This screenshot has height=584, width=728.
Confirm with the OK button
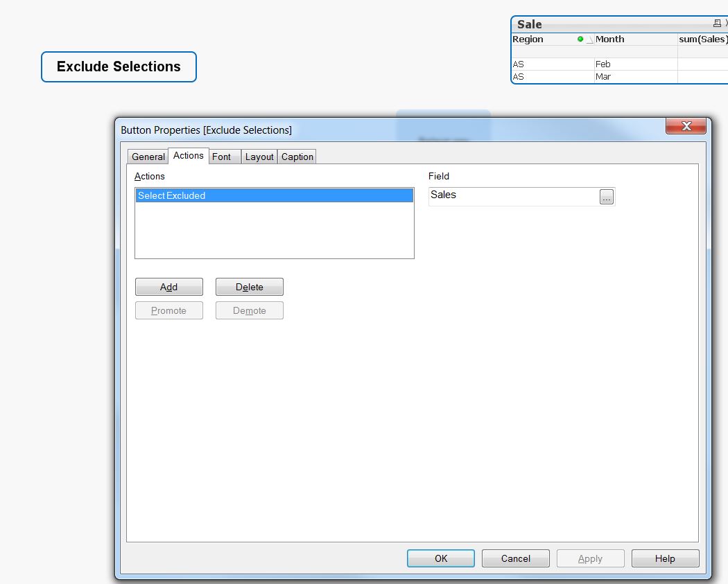(x=440, y=558)
